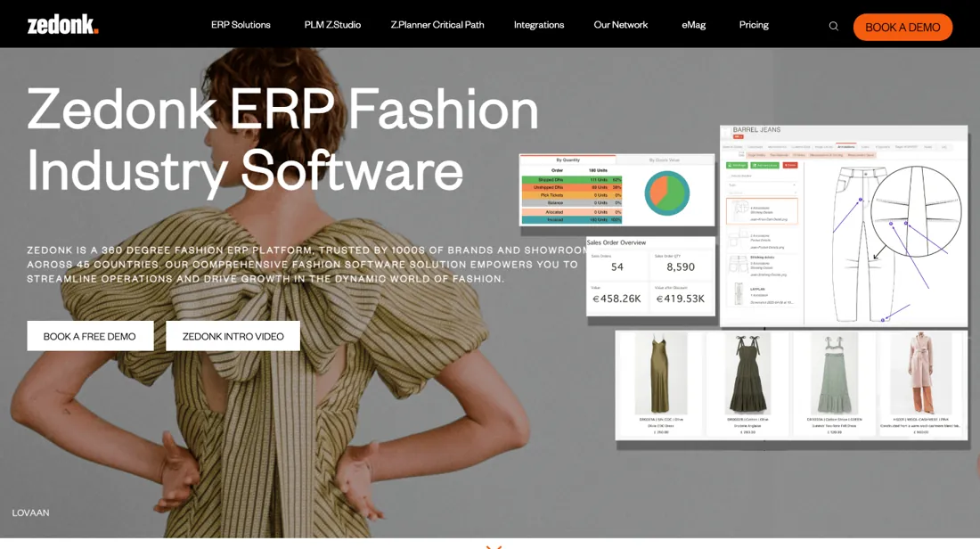Go to Integrations page
980x549 pixels.
(x=539, y=25)
